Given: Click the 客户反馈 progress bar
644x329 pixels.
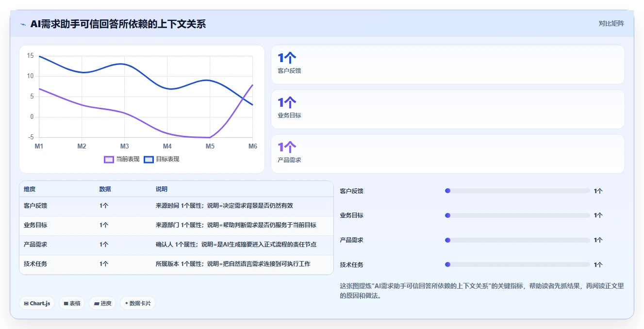Looking at the screenshot, I should [517, 191].
